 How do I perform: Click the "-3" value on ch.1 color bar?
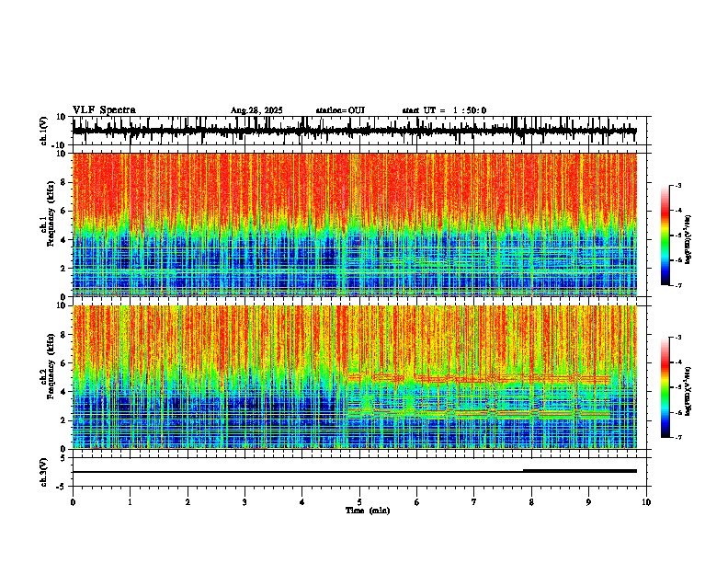point(677,185)
